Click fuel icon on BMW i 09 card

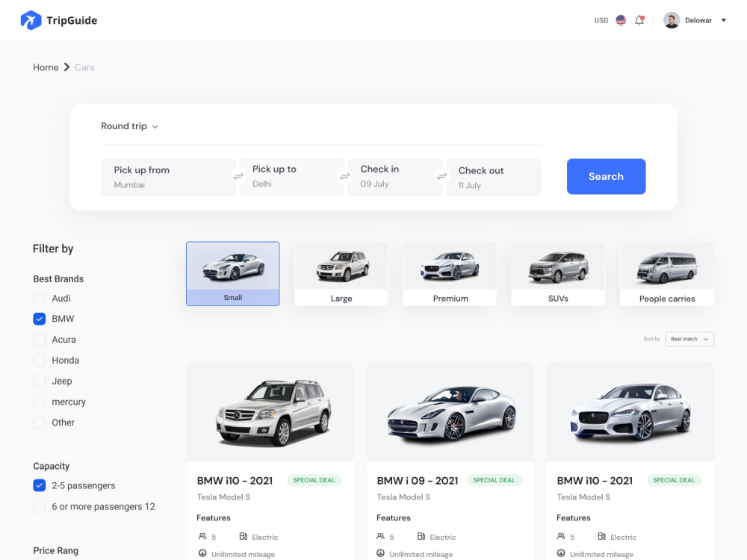pyautogui.click(x=421, y=536)
